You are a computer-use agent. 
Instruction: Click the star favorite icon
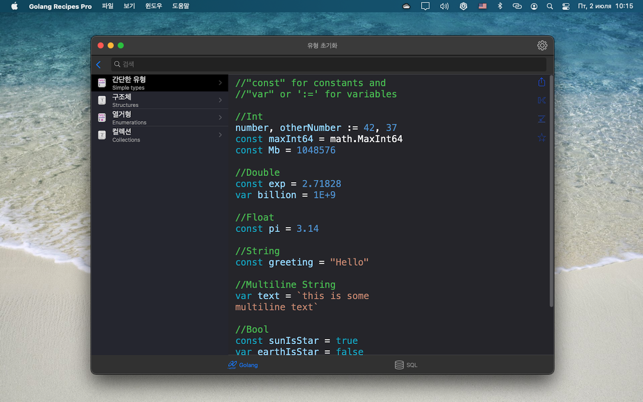coord(542,137)
